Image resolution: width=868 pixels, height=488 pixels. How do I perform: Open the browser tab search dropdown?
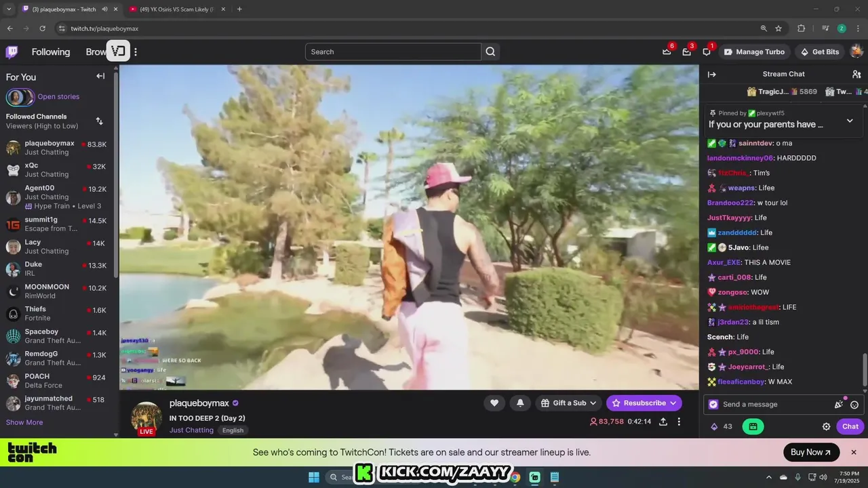[x=9, y=9]
